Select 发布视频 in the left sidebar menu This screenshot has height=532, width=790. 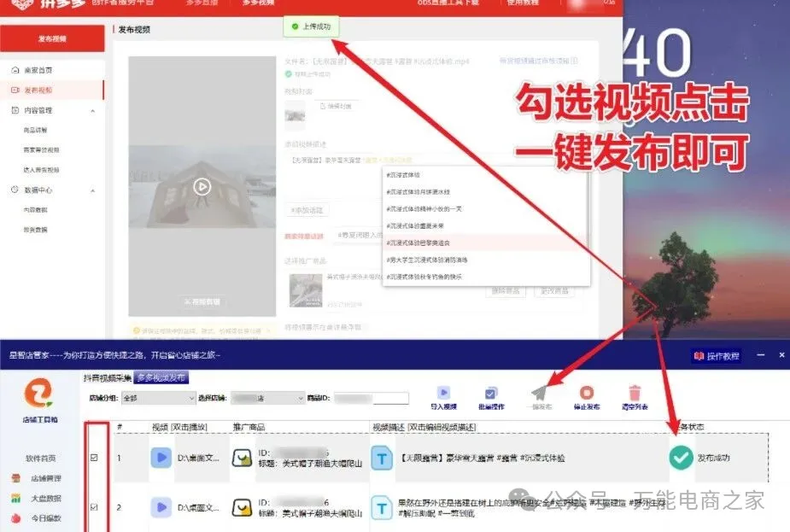coord(38,90)
